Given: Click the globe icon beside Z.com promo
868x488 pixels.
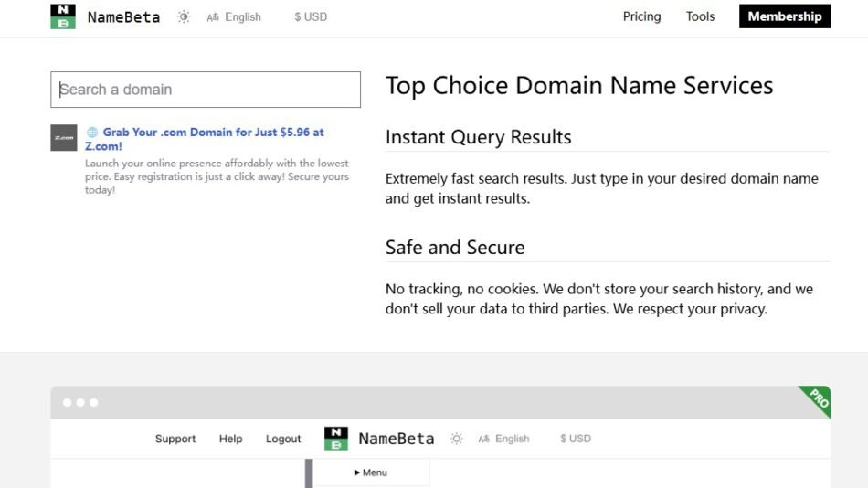Looking at the screenshot, I should tap(92, 132).
